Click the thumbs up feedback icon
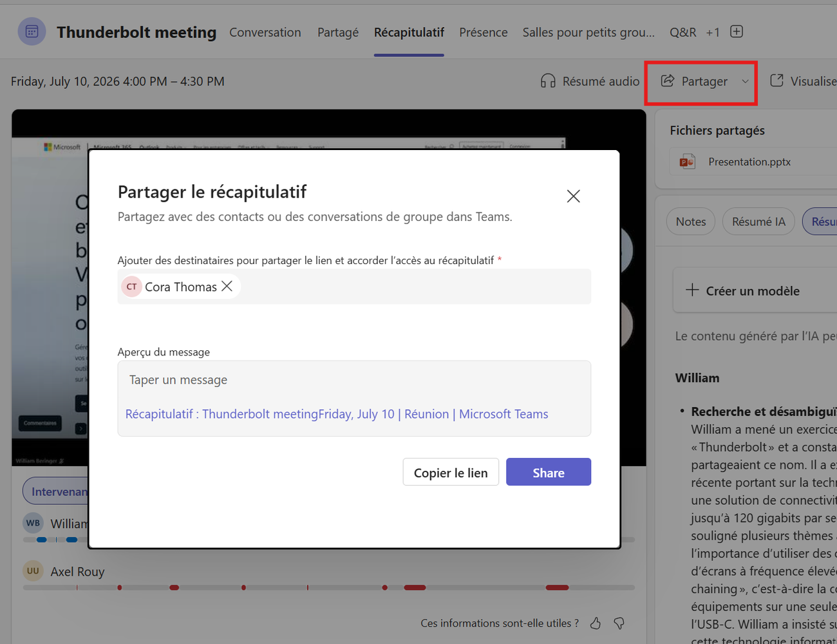The image size is (837, 644). (x=596, y=623)
